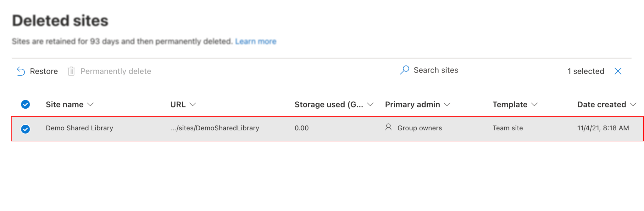Expand the Storage used column menu
The image size is (644, 211).
point(370,105)
